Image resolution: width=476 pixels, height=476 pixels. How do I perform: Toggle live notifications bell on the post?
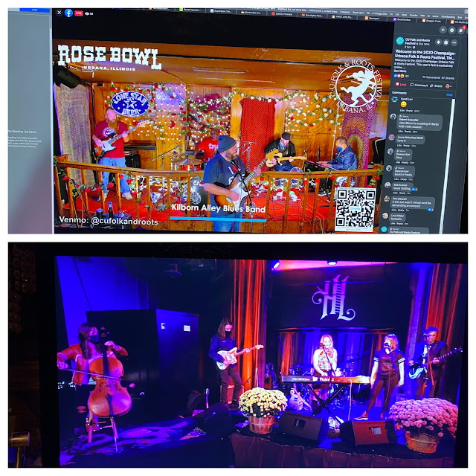pos(438,42)
